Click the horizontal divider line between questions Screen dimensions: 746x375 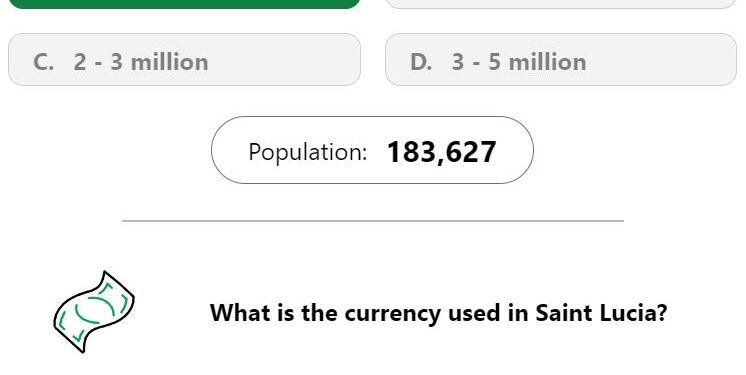(373, 221)
